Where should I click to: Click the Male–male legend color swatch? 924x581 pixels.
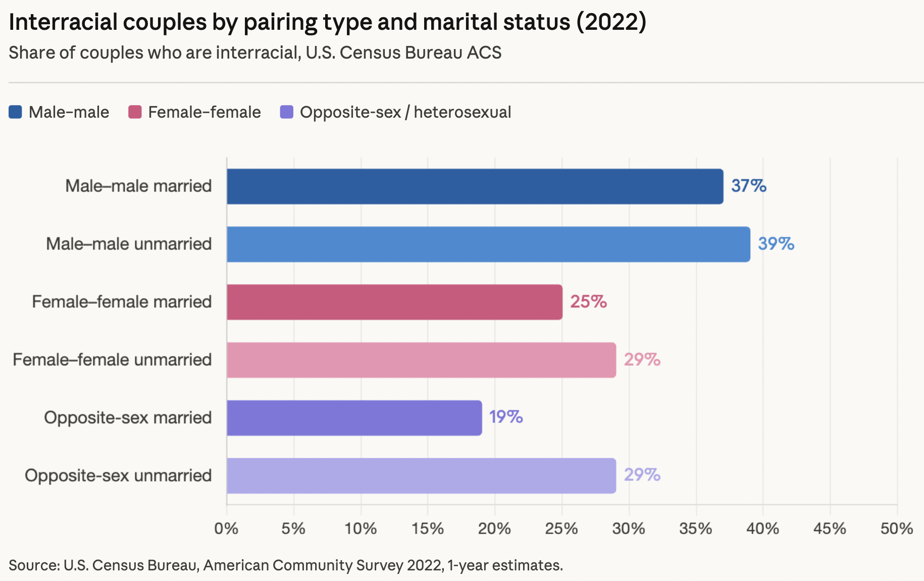(16, 112)
